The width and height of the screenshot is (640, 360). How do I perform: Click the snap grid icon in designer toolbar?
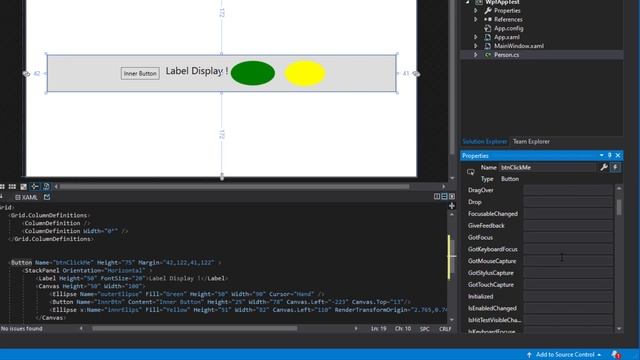click(x=2, y=187)
